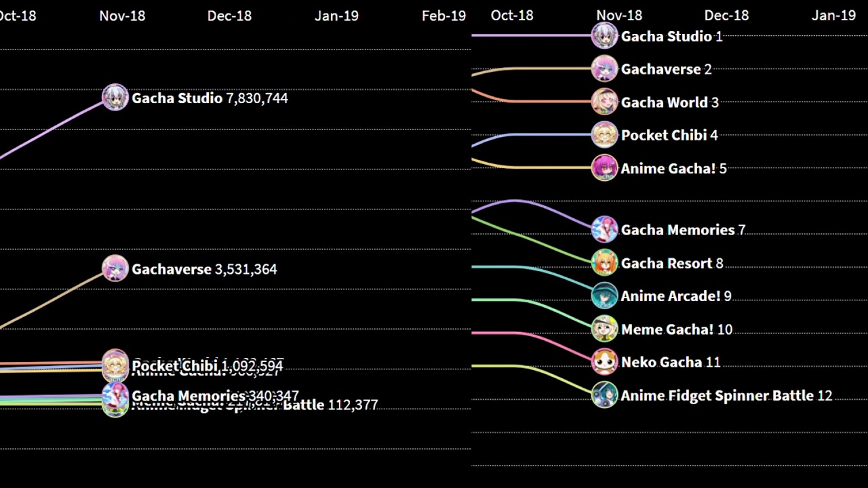
Task: Select the Meme Gacha! icon at rank 10
Action: pyautogui.click(x=604, y=329)
